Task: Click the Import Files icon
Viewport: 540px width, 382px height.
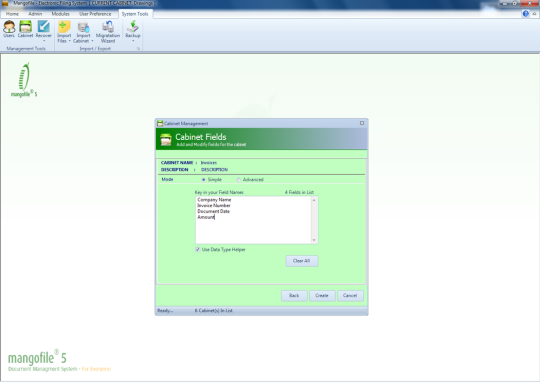Action: (64, 27)
